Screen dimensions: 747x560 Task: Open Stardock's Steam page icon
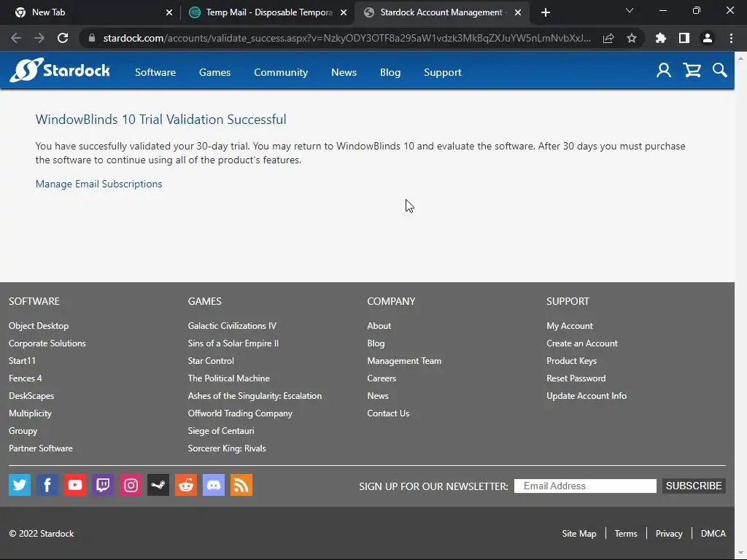tap(158, 485)
